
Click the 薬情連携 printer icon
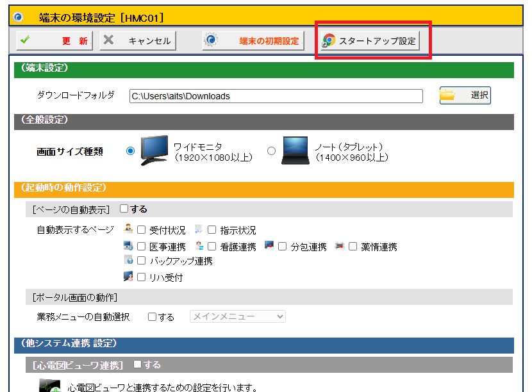[x=340, y=246]
